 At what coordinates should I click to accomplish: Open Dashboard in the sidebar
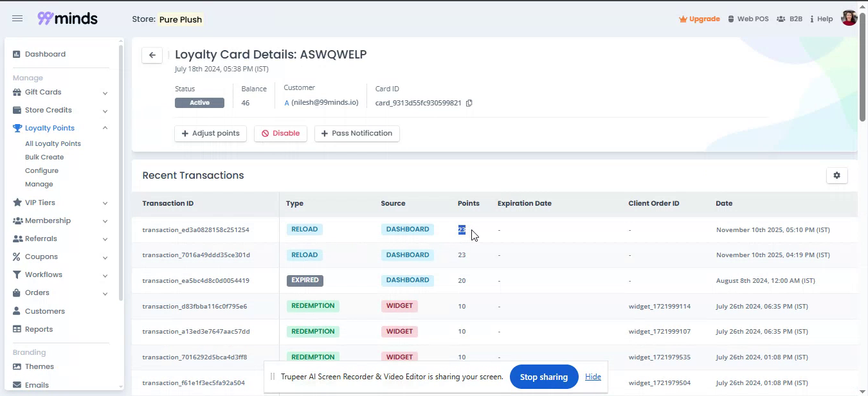45,54
